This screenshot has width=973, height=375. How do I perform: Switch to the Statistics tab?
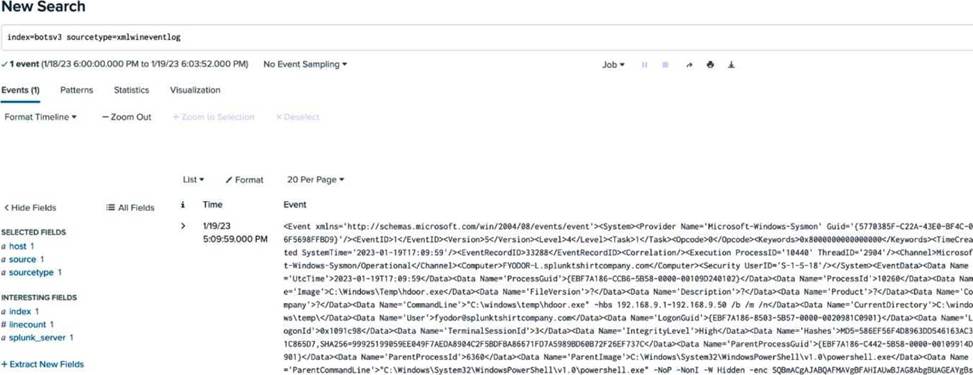coord(131,90)
